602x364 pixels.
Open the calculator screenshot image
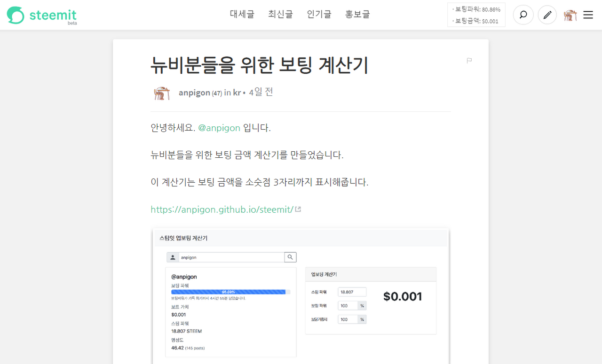[x=301, y=296]
